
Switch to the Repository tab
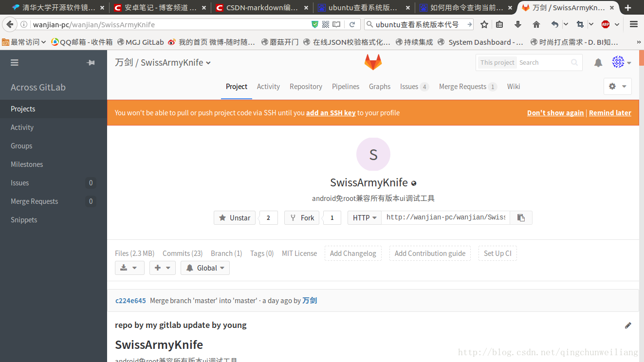(x=306, y=87)
